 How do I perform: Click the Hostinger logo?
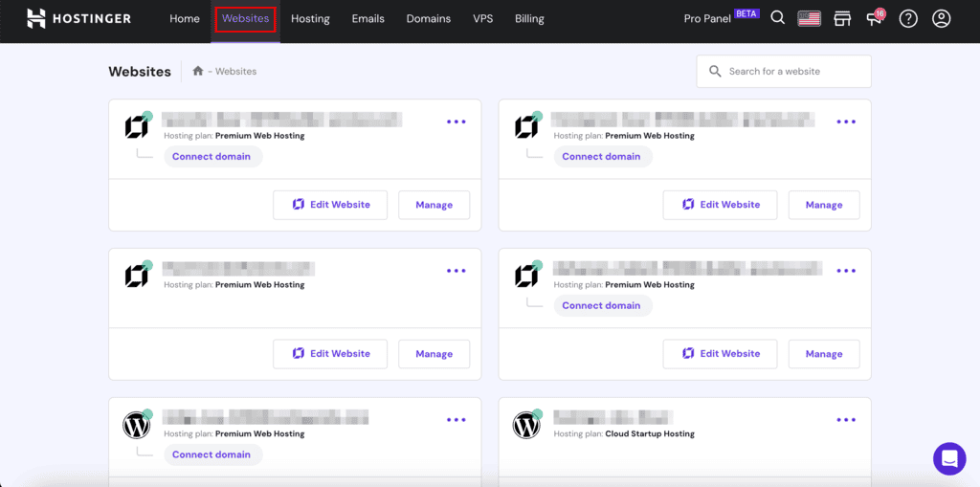tap(78, 18)
